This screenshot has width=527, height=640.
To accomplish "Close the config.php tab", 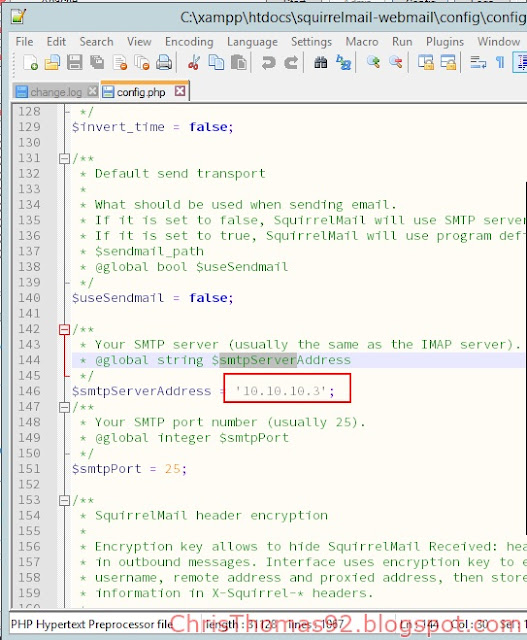I will click(x=180, y=91).
